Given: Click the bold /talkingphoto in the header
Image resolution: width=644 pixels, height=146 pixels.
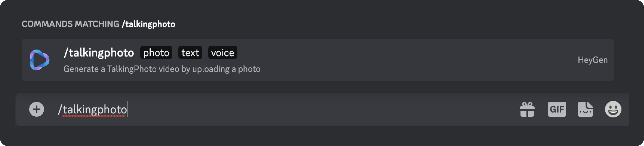Looking at the screenshot, I should 148,24.
